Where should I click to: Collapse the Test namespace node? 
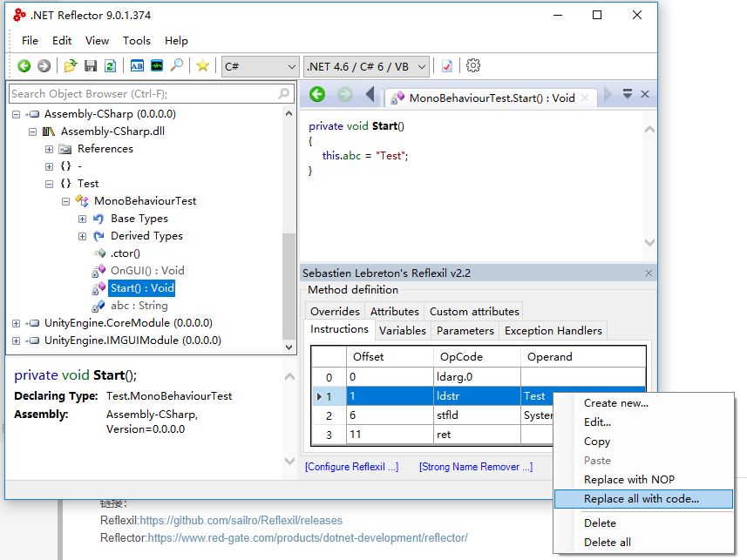pos(49,184)
